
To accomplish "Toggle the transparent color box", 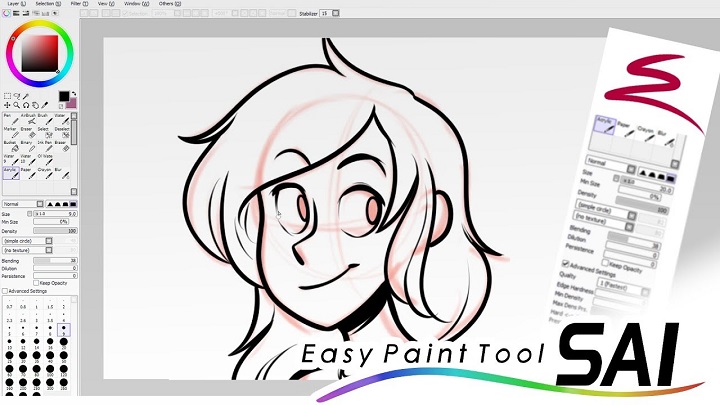I will coord(62,106).
